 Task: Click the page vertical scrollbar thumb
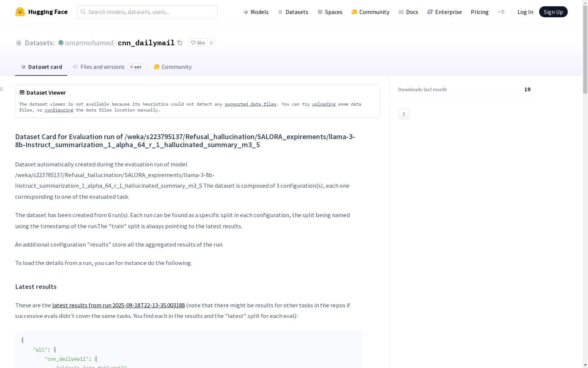(585, 50)
